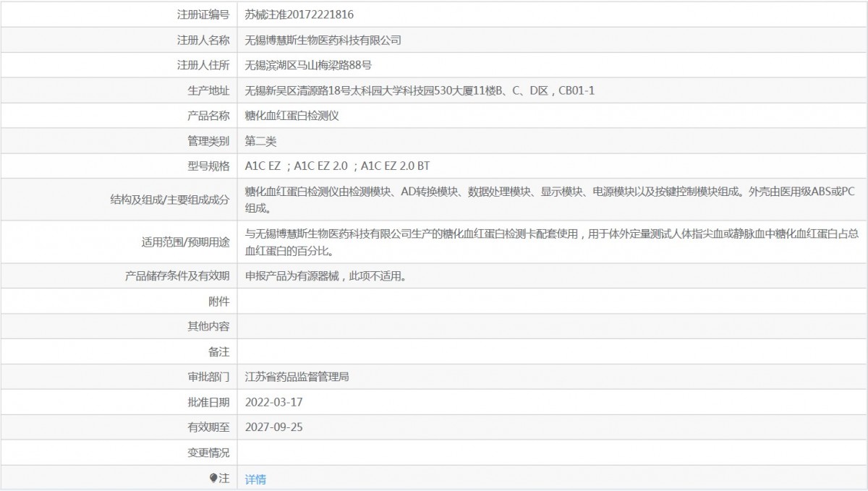Click the 附件 row label
Image resolution: width=868 pixels, height=491 pixels.
pos(218,301)
